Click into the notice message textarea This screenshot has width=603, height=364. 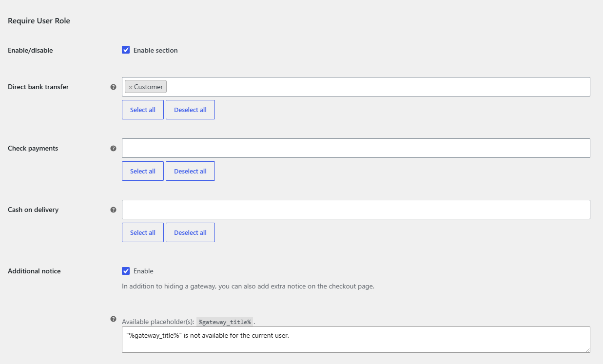click(x=356, y=340)
